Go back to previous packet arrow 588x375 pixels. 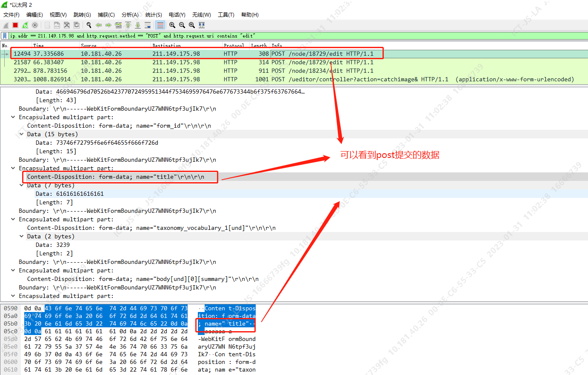[x=98, y=25]
